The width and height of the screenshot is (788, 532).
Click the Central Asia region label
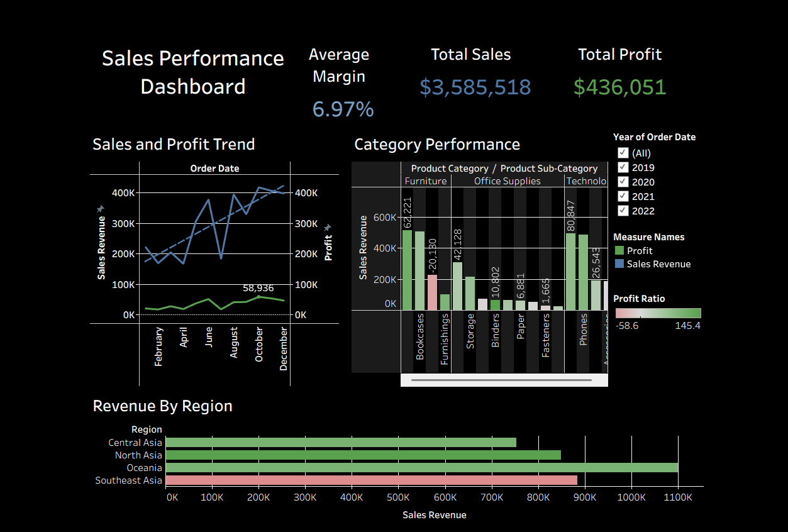135,443
